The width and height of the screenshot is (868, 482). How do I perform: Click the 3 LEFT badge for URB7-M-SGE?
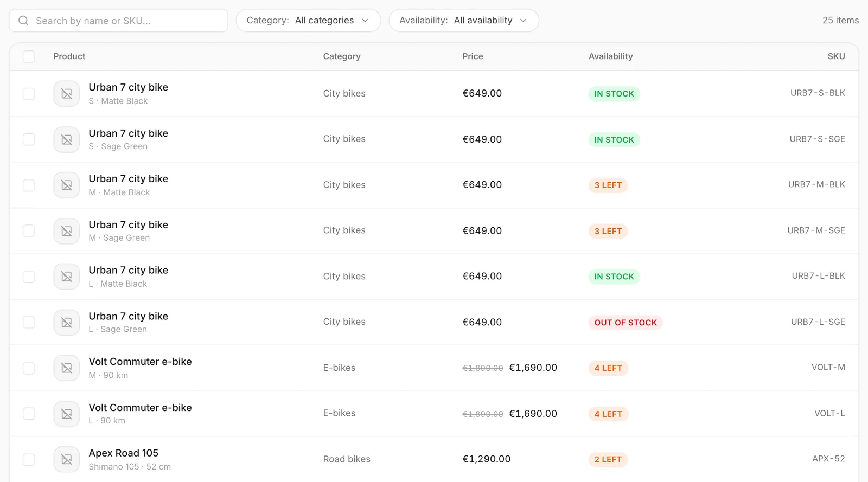(x=608, y=231)
